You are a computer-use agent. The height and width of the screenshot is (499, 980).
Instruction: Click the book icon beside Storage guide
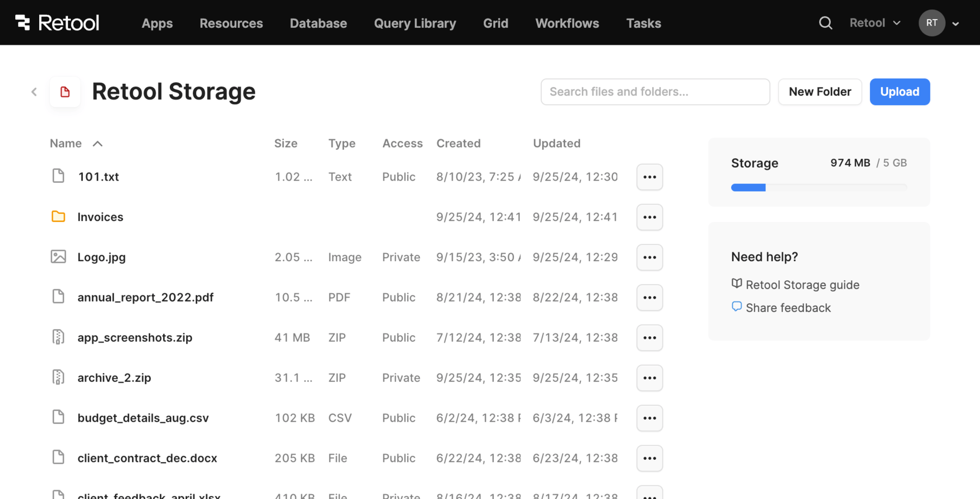click(x=737, y=284)
